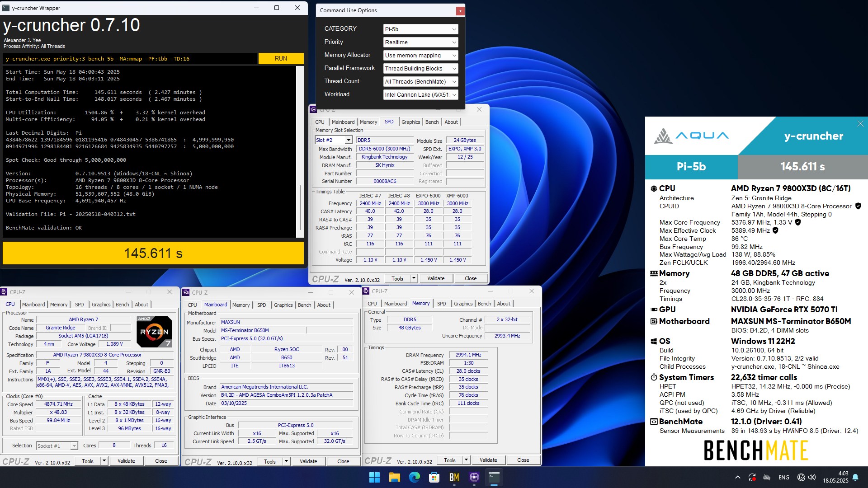This screenshot has height=488, width=868.
Task: Click the network globe tray icon
Action: [801, 477]
